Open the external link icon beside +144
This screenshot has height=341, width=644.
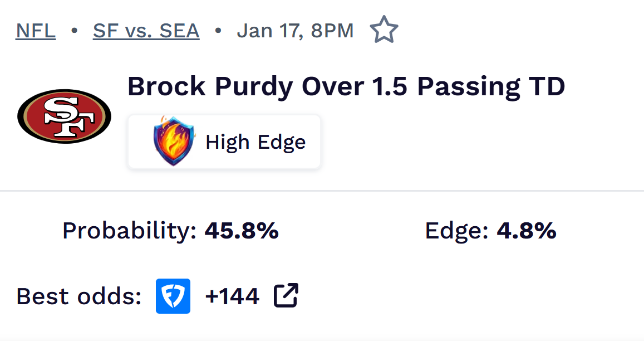pos(286,296)
